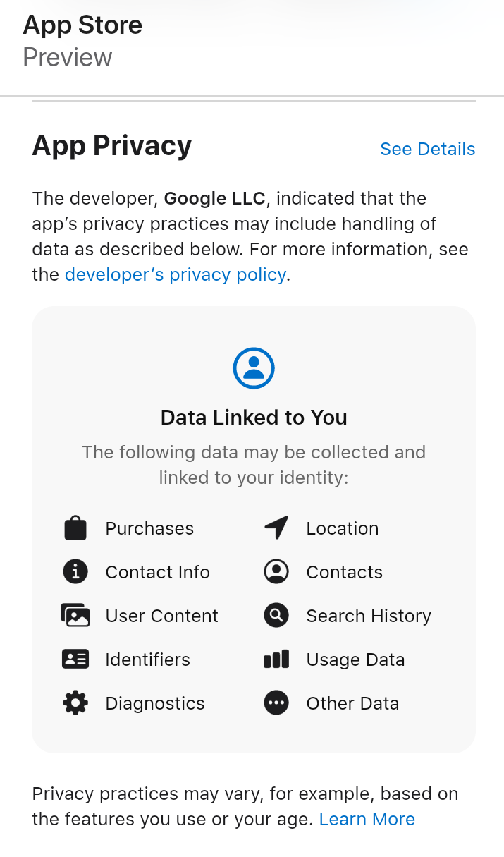This screenshot has height=857, width=504.
Task: Click the User Content photos icon
Action: [x=75, y=616]
